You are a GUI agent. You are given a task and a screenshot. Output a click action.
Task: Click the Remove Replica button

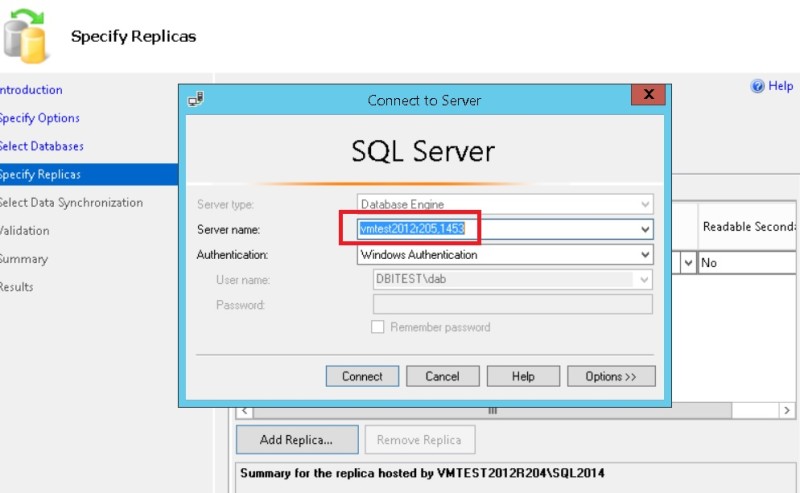click(x=419, y=439)
